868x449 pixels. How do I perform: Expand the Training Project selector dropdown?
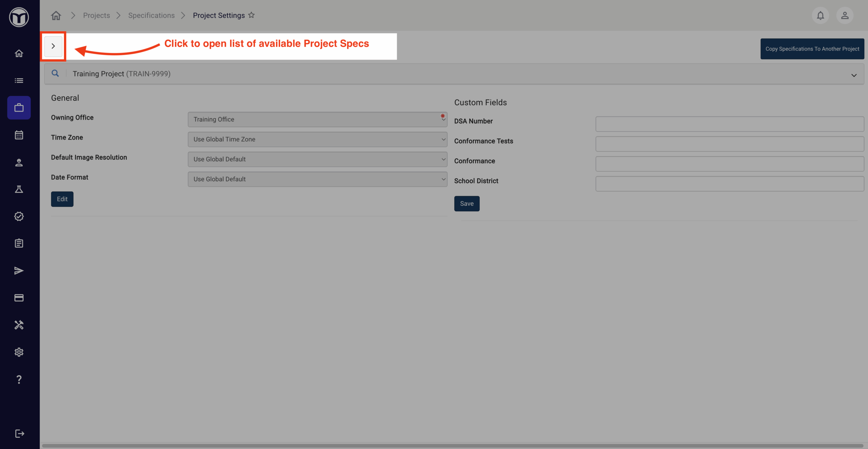coord(854,75)
